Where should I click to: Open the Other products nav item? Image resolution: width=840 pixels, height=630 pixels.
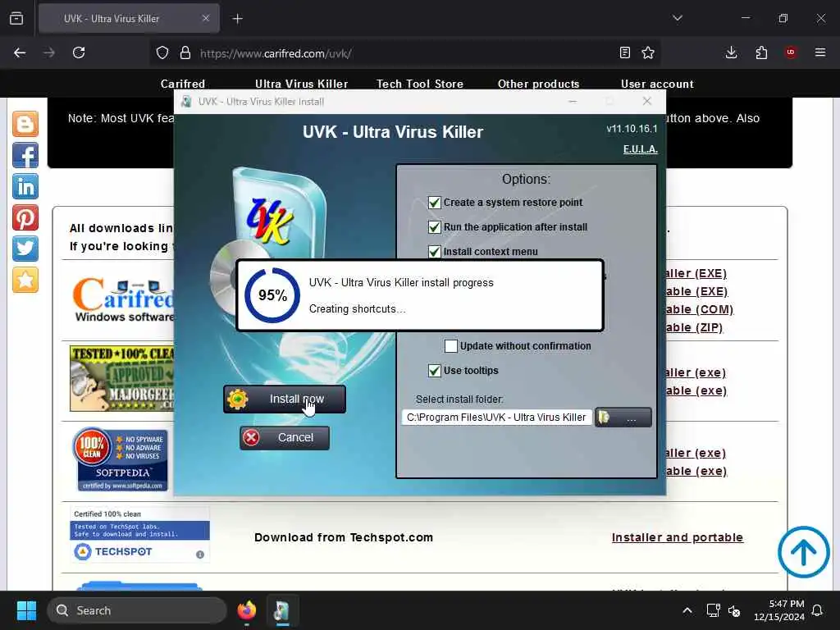pos(538,84)
